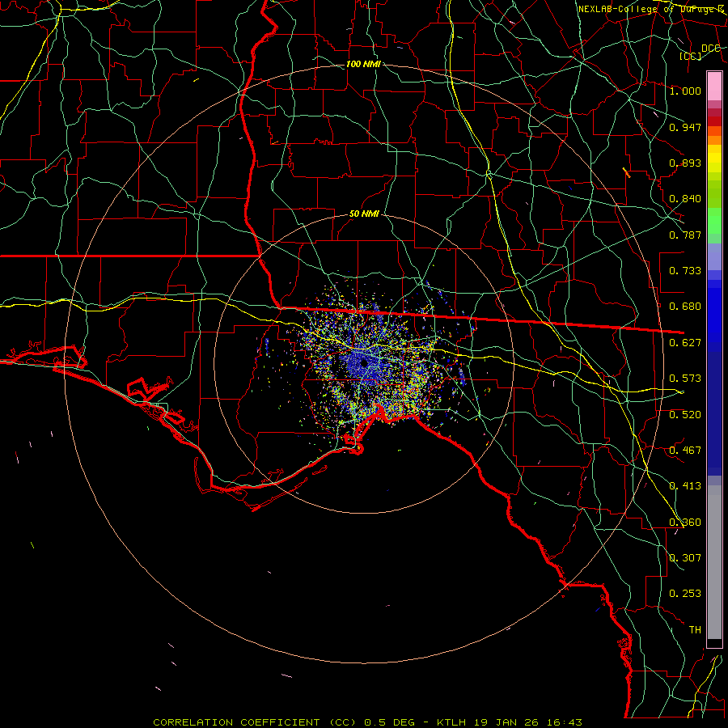Click the 'TH' threshold label on scale

click(695, 630)
